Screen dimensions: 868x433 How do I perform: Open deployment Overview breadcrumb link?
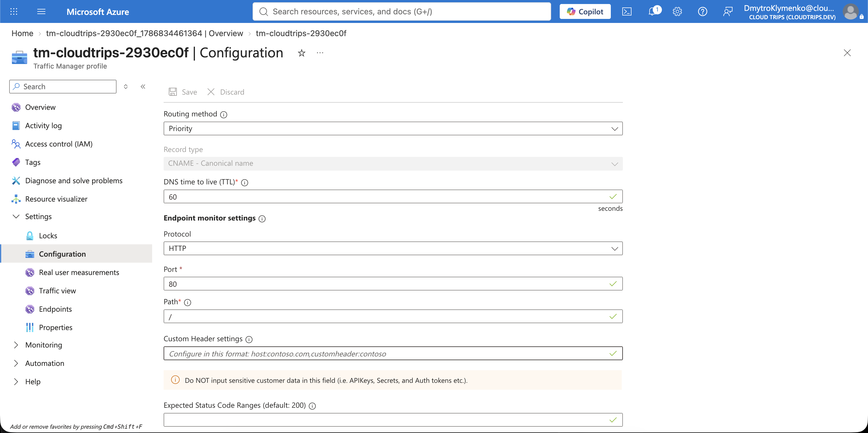[145, 33]
